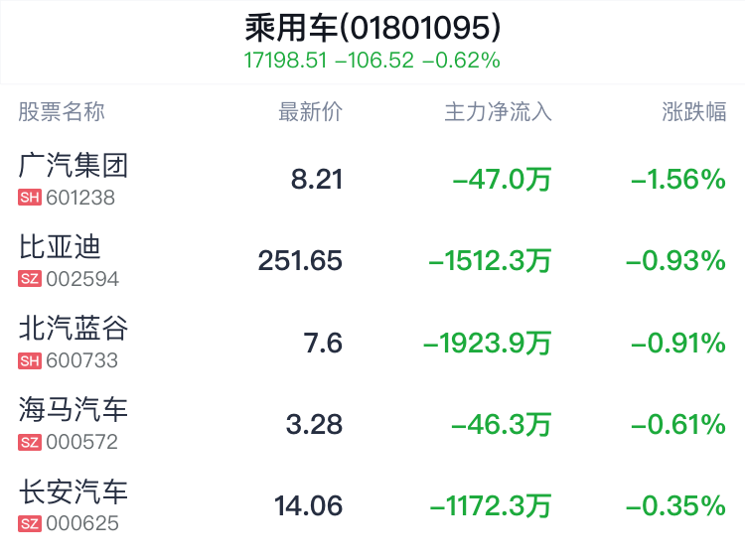Select the 海马汽车 stock name
The width and height of the screenshot is (745, 560).
coord(74,409)
